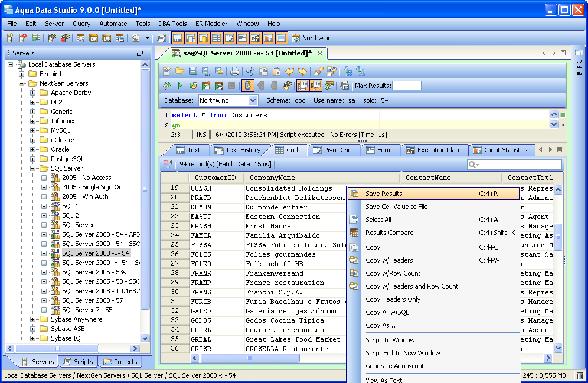Click the Undo arrow icon
Viewport: 588px width, 383px height.
289,71
